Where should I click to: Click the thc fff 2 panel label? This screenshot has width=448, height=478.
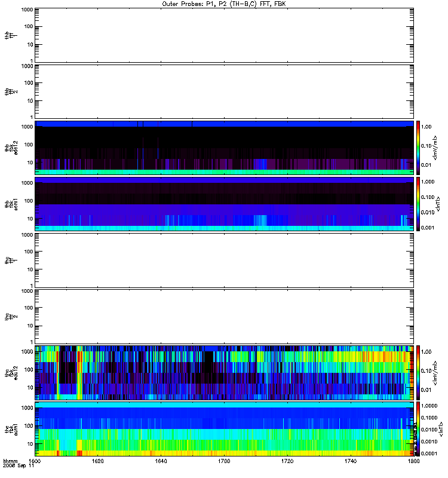coord(11,317)
